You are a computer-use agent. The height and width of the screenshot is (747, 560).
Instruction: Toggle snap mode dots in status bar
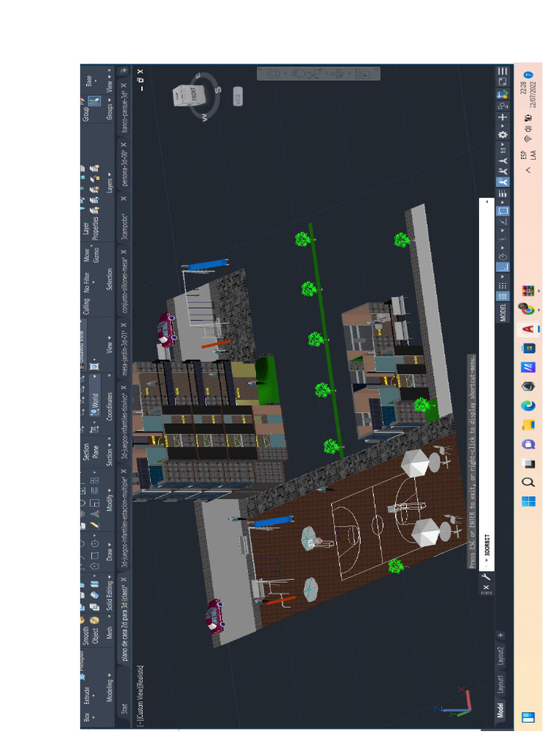coord(503,285)
